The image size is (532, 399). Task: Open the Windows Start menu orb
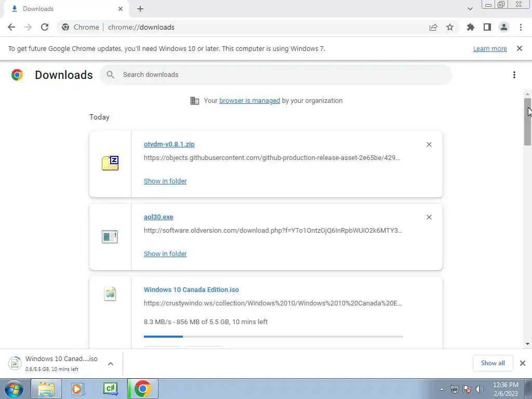click(14, 389)
